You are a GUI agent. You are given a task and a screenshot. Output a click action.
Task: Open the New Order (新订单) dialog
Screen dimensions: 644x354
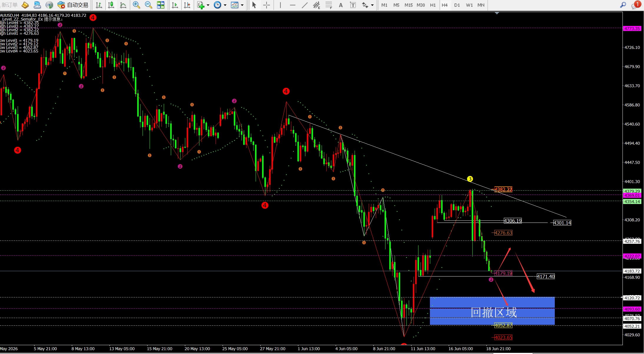[x=9, y=5]
